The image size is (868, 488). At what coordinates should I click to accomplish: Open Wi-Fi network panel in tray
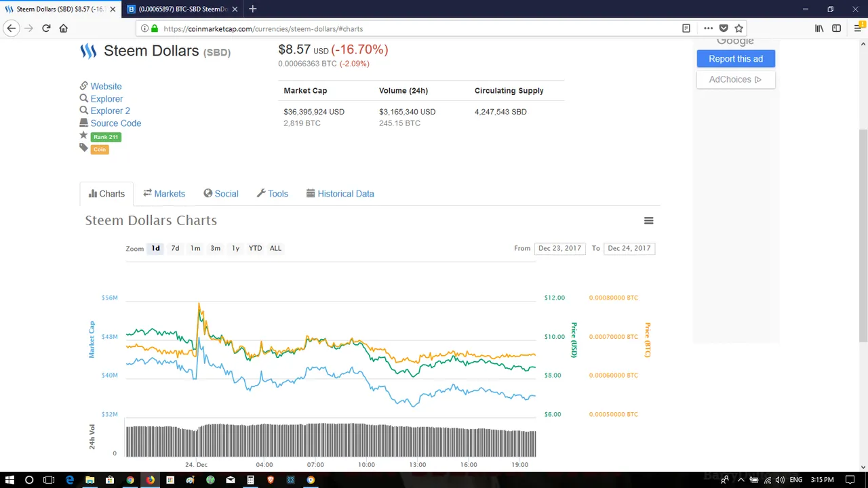coord(768,480)
